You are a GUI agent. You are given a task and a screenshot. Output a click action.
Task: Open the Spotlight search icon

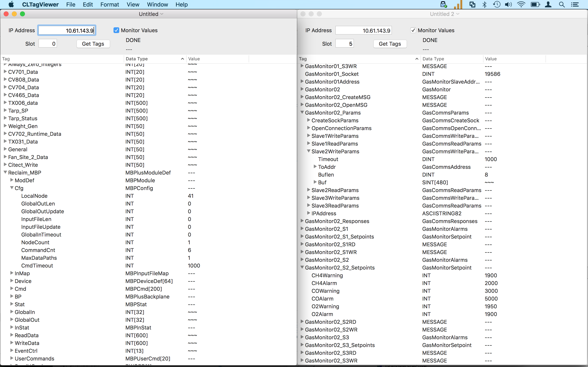tap(562, 5)
